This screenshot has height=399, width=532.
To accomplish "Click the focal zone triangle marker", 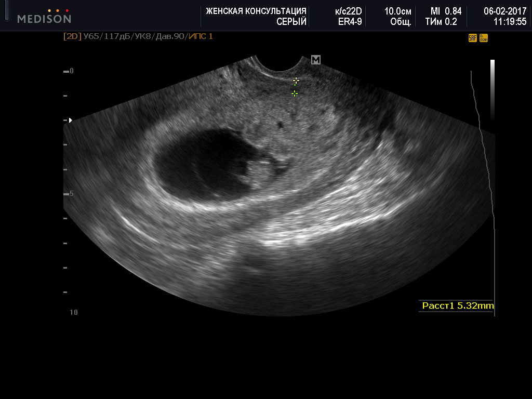I will tap(71, 120).
